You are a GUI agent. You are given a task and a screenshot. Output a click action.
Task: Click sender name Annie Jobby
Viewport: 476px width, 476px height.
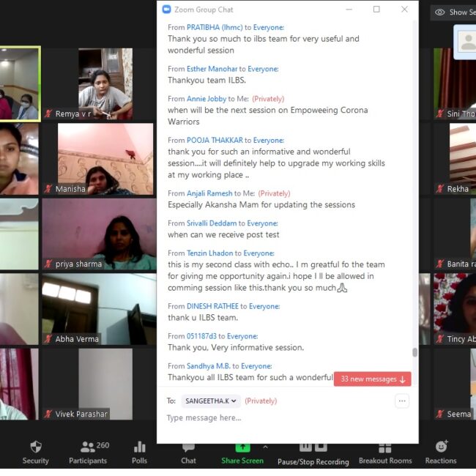point(207,99)
